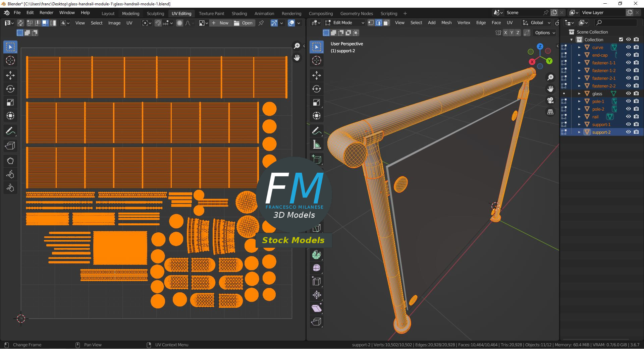The image size is (644, 349).
Task: Click the UV editor zoom magnifier icon
Action: tap(297, 46)
